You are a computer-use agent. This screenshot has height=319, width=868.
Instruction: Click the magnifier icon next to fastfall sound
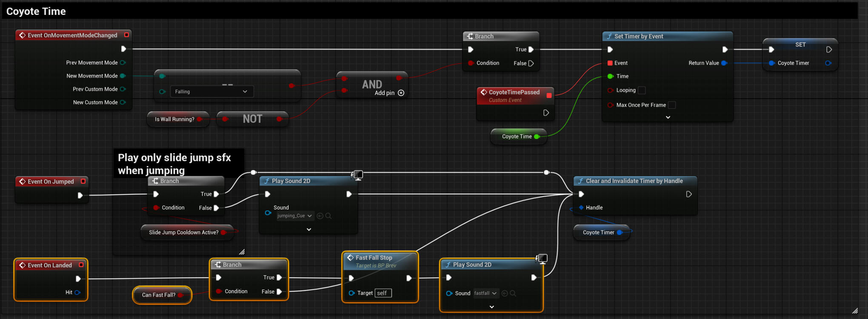(513, 293)
